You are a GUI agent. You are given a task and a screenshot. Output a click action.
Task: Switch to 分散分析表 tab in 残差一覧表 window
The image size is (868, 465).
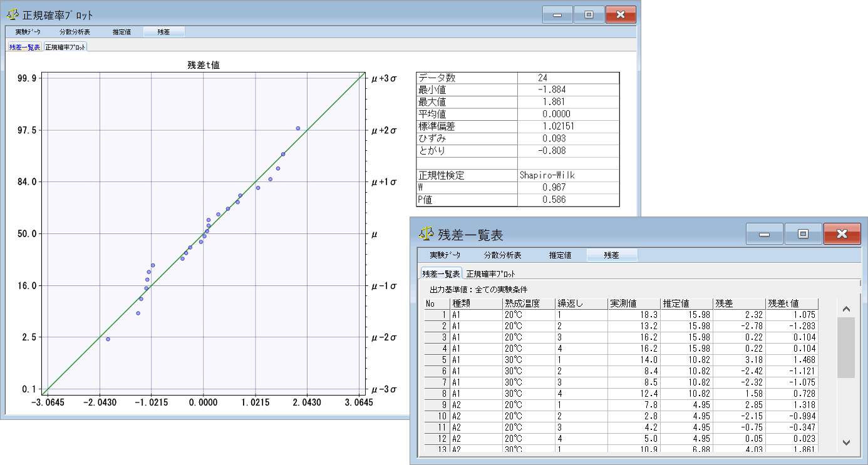click(x=502, y=255)
